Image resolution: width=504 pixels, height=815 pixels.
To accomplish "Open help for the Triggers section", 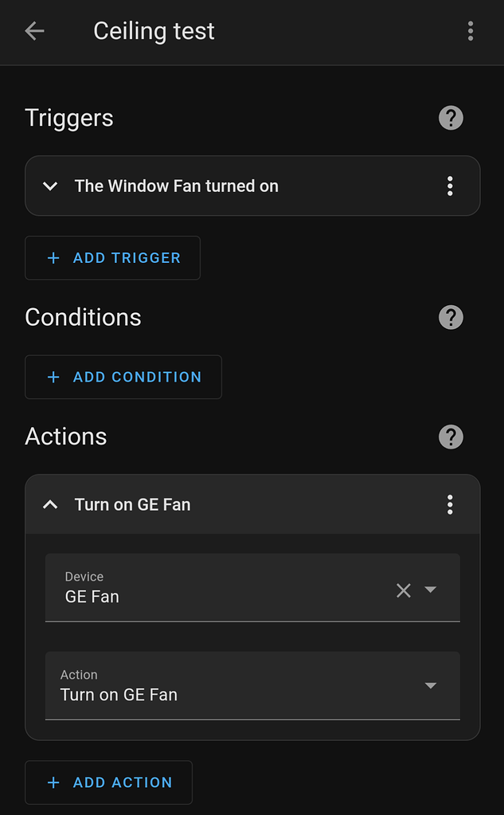I will [x=451, y=118].
